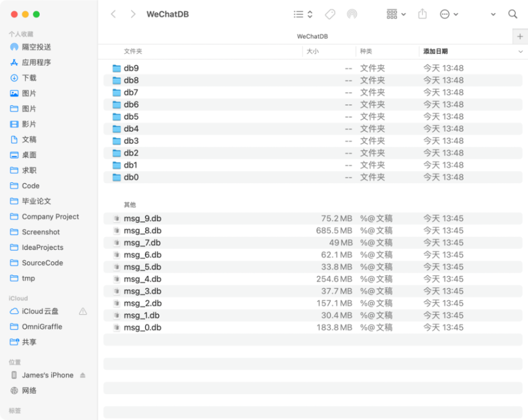Select the WeChatDB tab
528x420 pixels.
pyautogui.click(x=312, y=36)
